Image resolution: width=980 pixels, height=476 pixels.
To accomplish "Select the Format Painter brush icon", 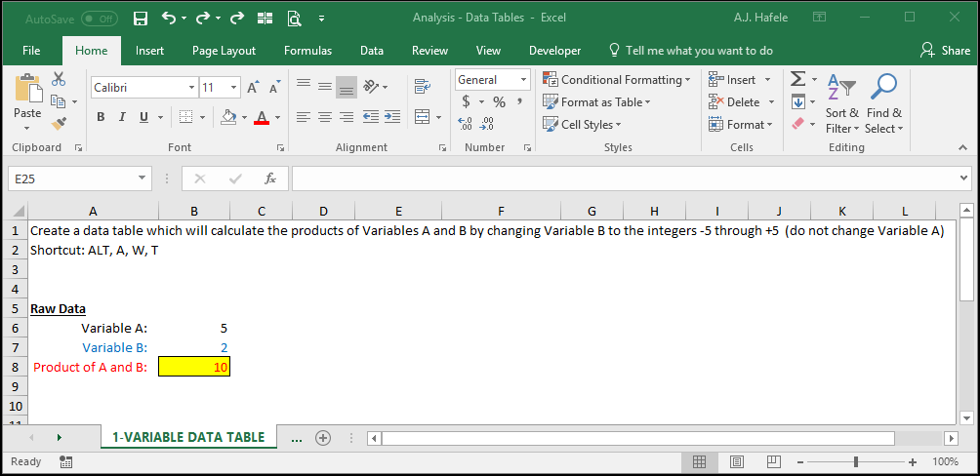I will (59, 123).
